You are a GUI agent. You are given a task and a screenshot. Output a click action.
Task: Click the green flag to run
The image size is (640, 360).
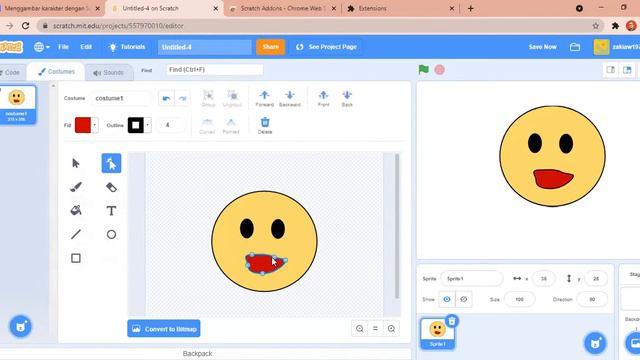click(x=424, y=69)
